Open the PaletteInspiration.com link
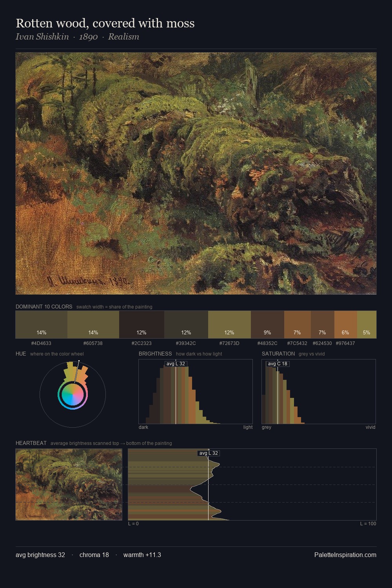This screenshot has height=588, width=392. 345,555
